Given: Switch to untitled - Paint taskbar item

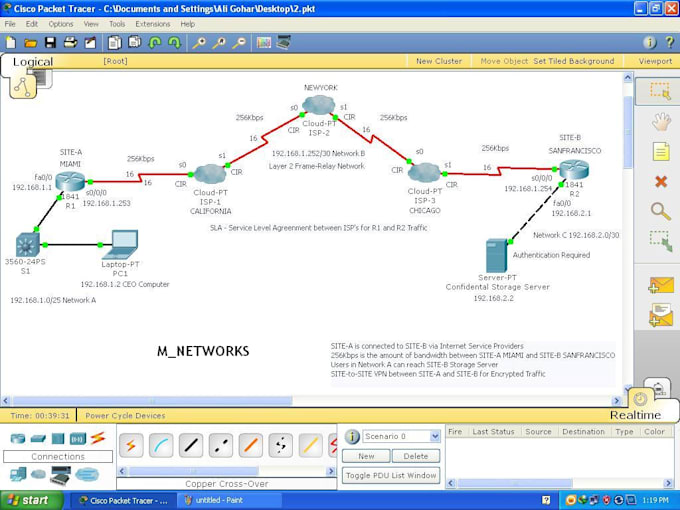Looking at the screenshot, I should [229, 500].
